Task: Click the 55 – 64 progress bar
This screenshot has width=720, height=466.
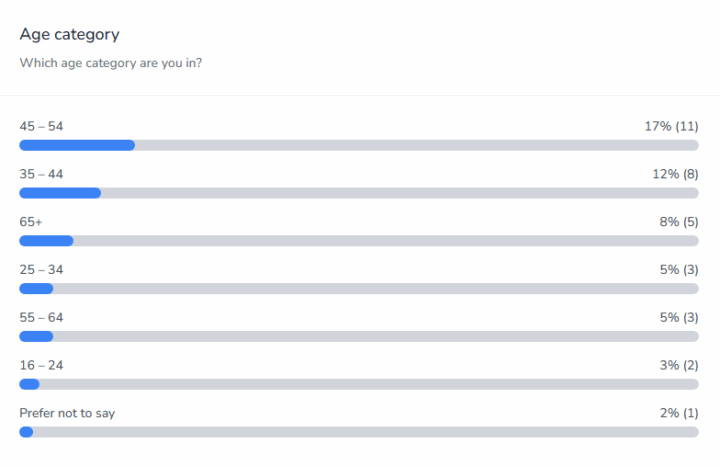Action: point(359,336)
